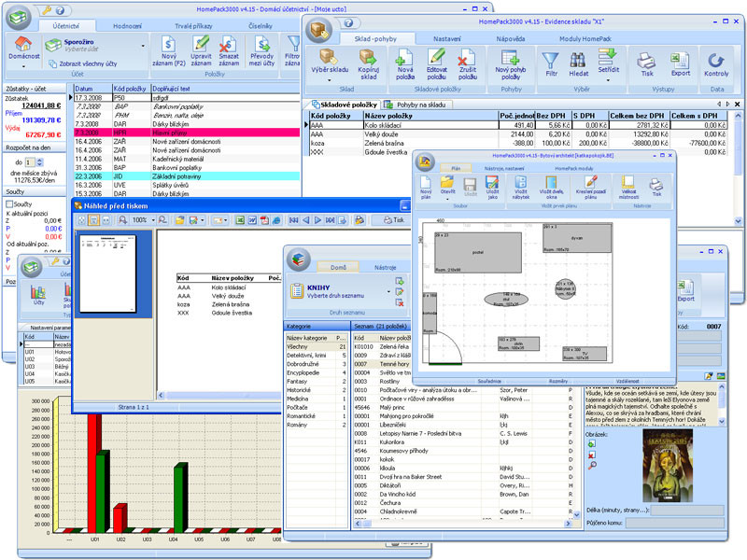Screen dimensions: 747x560
Task: Click page thumbnail in print preview
Action: [107, 273]
